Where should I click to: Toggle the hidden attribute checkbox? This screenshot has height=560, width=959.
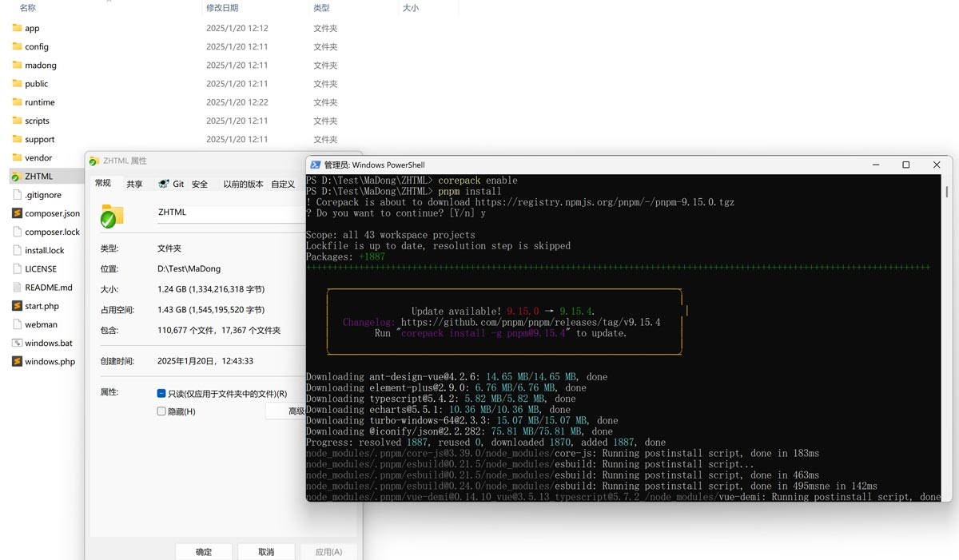[x=161, y=411]
